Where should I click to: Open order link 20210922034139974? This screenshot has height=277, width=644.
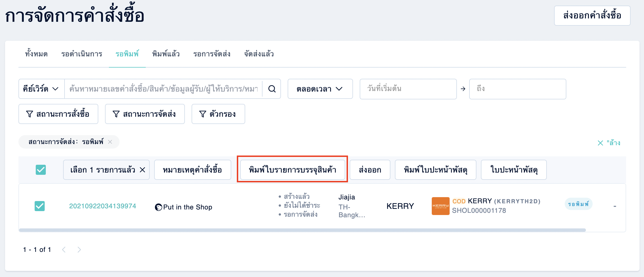tap(102, 206)
